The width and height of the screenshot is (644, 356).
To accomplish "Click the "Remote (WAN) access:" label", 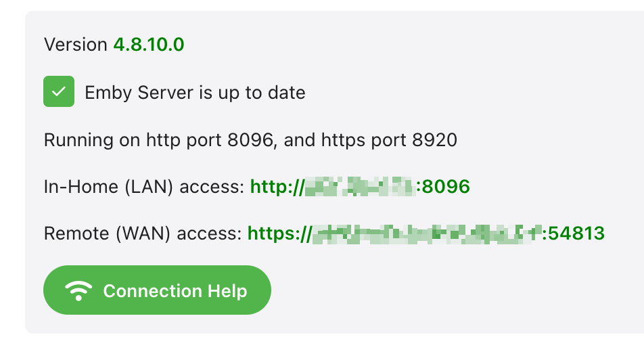I will [x=142, y=233].
